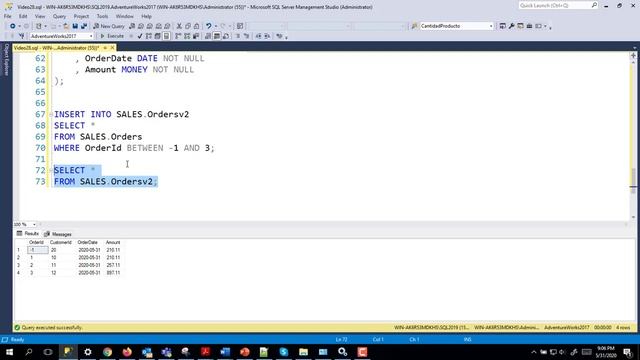Click the Database Engine Query icon
Image resolution: width=640 pixels, height=360 pixels.
[132, 26]
